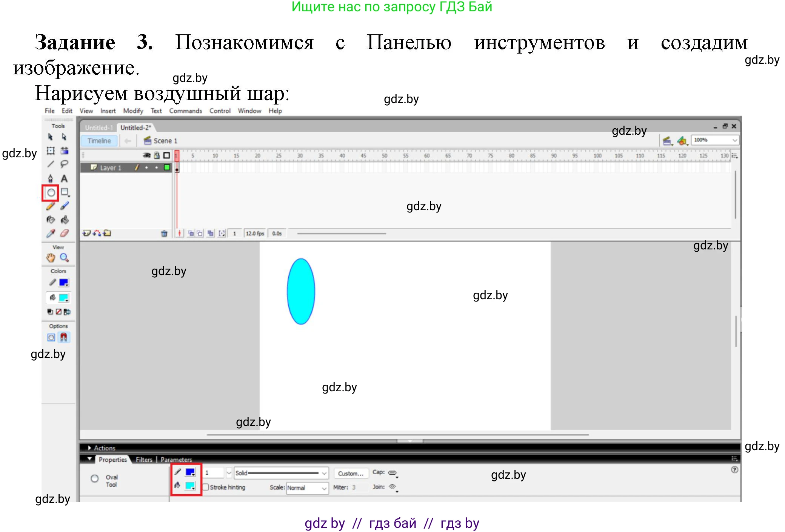Select the Zoom tool in View section
785x532 pixels.
coord(65,258)
